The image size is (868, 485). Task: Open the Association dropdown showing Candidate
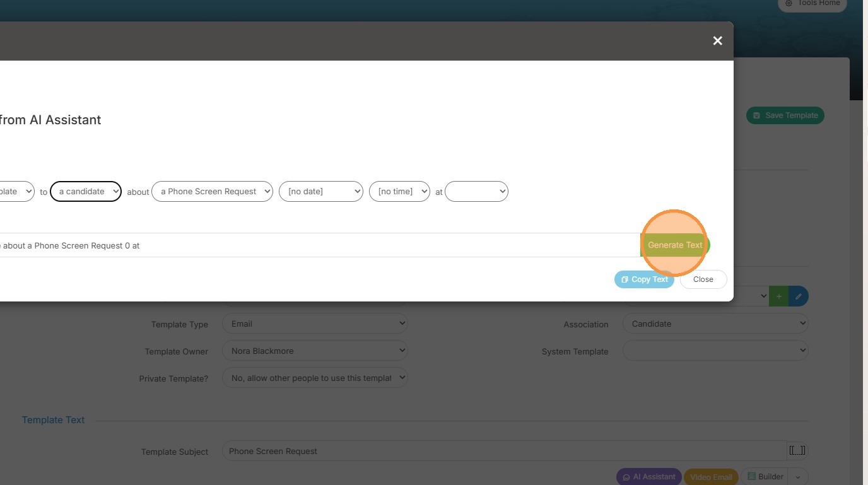[x=715, y=324]
